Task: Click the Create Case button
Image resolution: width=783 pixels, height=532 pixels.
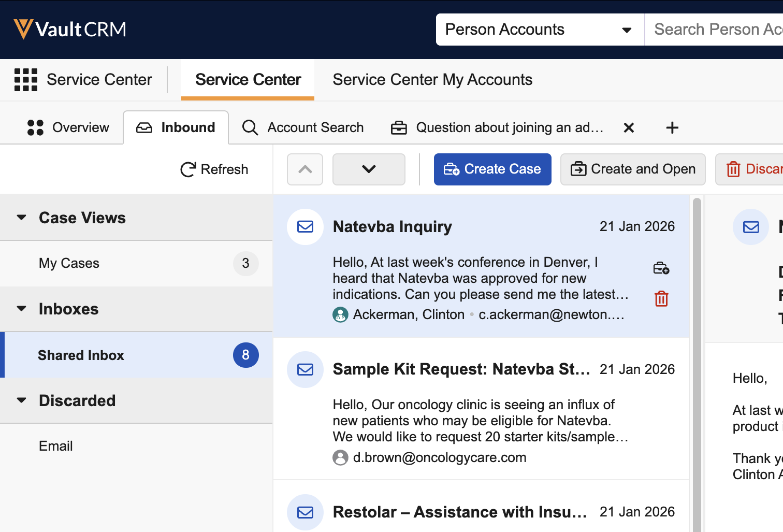Action: (492, 169)
